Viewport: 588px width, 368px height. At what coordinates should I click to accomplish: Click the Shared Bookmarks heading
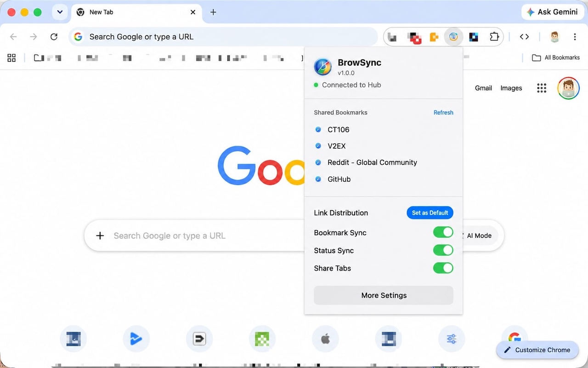(x=340, y=113)
